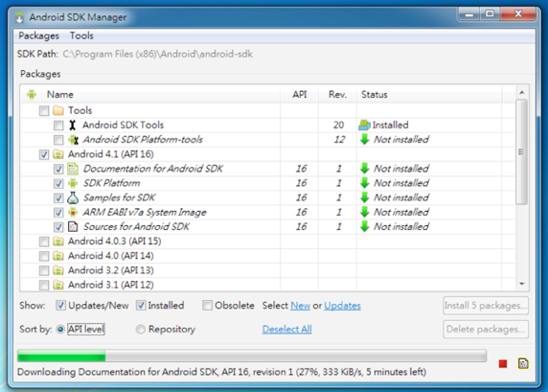Uncheck the SDK Platform checkbox

(x=58, y=183)
